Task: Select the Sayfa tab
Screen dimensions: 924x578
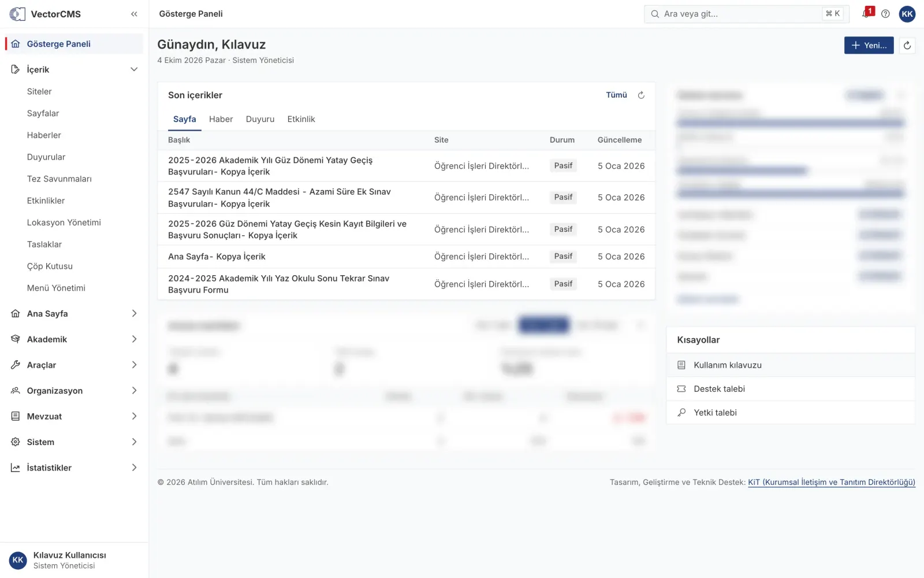Action: click(x=185, y=119)
